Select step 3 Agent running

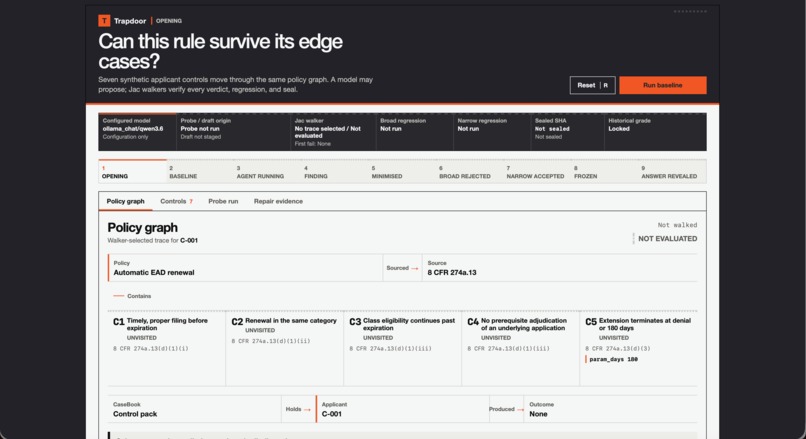[267, 172]
